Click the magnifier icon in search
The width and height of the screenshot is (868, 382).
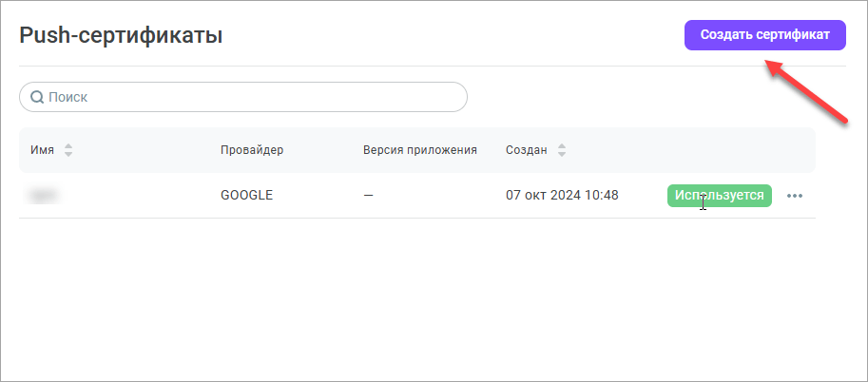tap(37, 98)
